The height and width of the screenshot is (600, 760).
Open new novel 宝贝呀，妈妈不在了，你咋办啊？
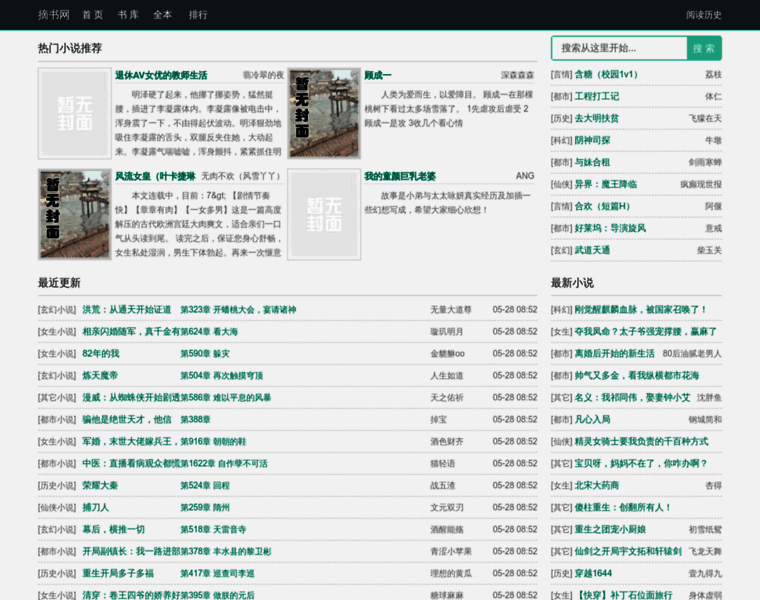coord(641,463)
